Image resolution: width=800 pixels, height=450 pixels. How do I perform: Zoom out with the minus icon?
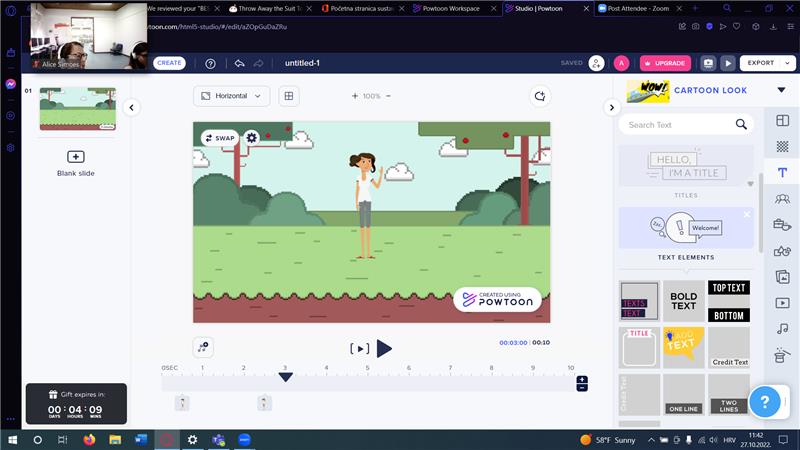coord(388,96)
